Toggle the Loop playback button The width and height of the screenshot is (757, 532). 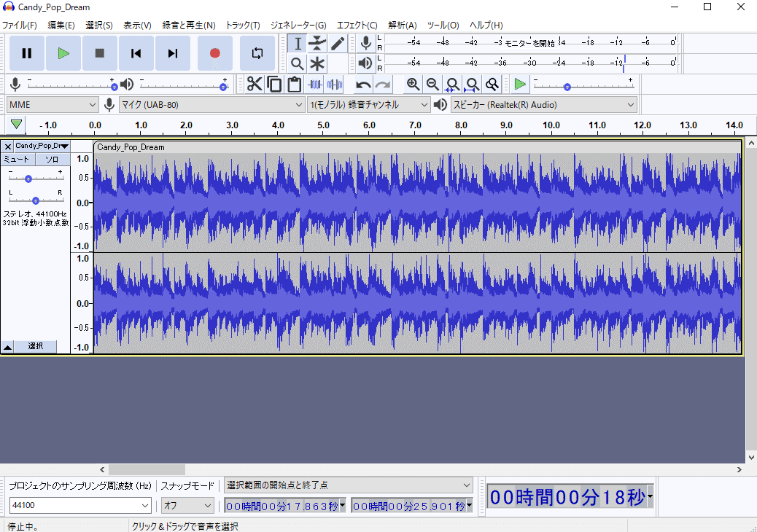click(x=257, y=53)
